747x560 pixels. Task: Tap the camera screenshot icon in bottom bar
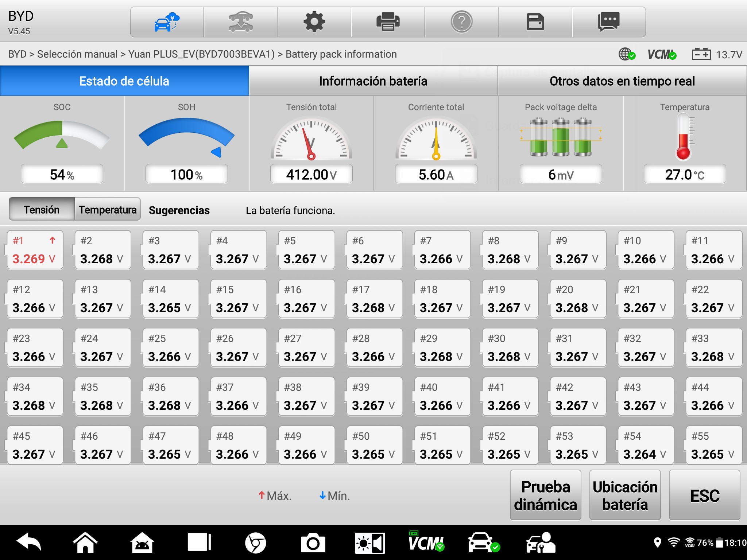click(x=313, y=543)
